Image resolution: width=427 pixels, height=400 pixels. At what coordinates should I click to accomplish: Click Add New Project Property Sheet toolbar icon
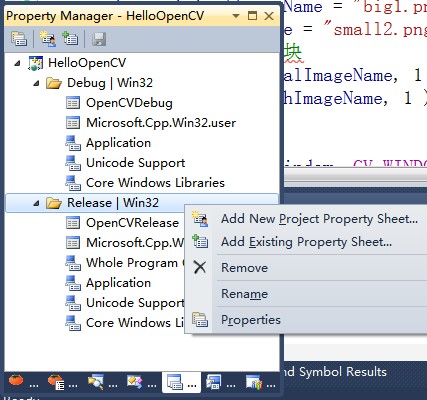pos(48,39)
